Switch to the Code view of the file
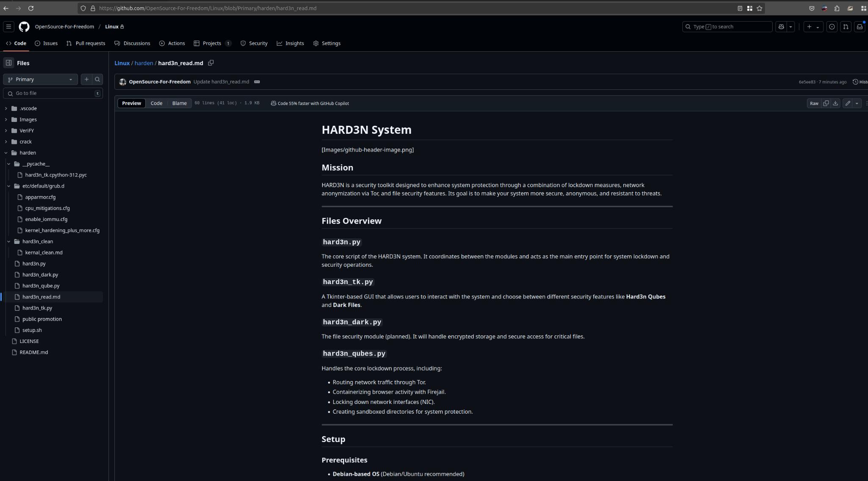Image resolution: width=868 pixels, height=481 pixels. (156, 103)
